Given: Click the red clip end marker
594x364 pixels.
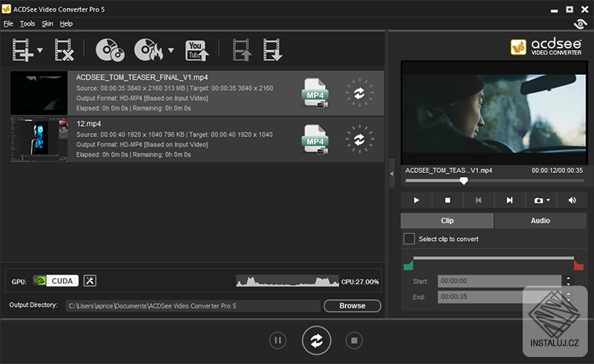Looking at the screenshot, I should click(579, 265).
